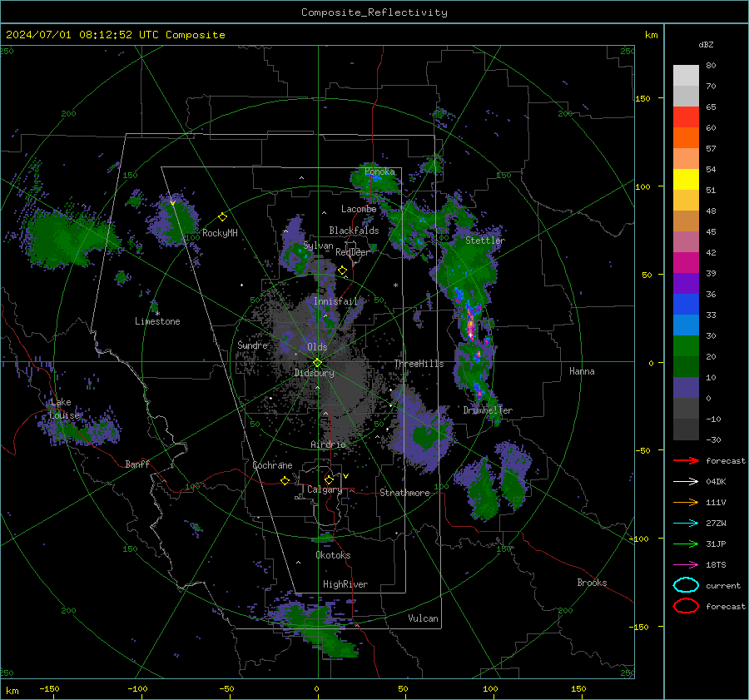Click the Banff city label
Viewport: 749px width, 700px height.
tap(137, 464)
